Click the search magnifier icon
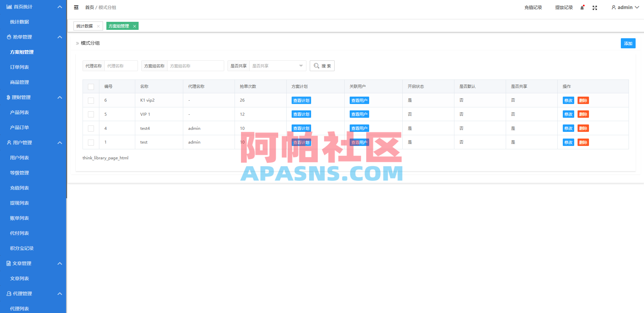This screenshot has height=313, width=644. pos(316,66)
